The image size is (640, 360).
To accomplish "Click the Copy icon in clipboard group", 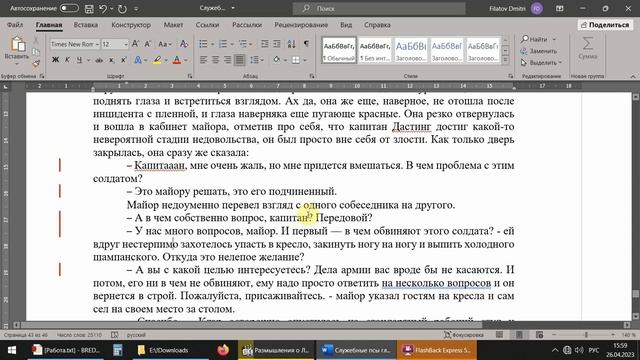I will [36, 52].
